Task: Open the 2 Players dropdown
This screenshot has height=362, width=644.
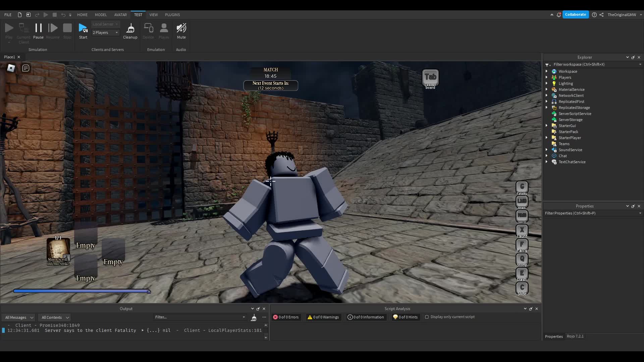Action: click(x=105, y=33)
